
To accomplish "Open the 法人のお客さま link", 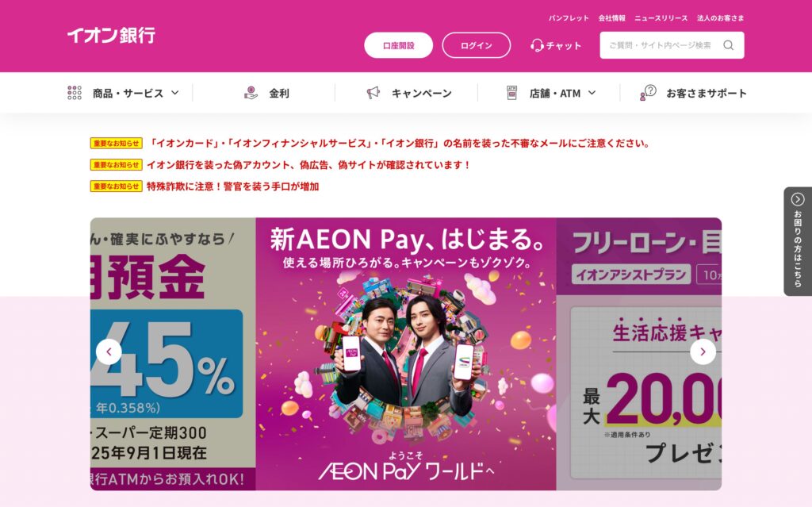I will click(x=720, y=18).
